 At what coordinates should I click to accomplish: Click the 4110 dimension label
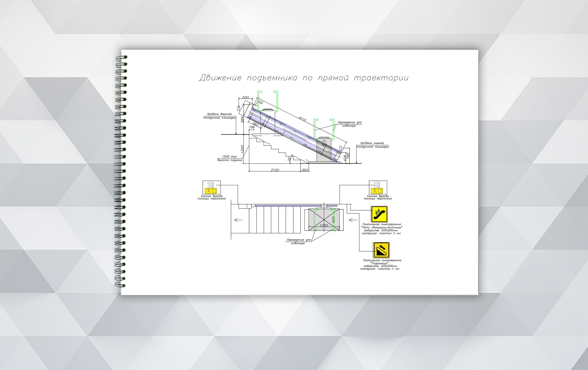tap(302, 119)
